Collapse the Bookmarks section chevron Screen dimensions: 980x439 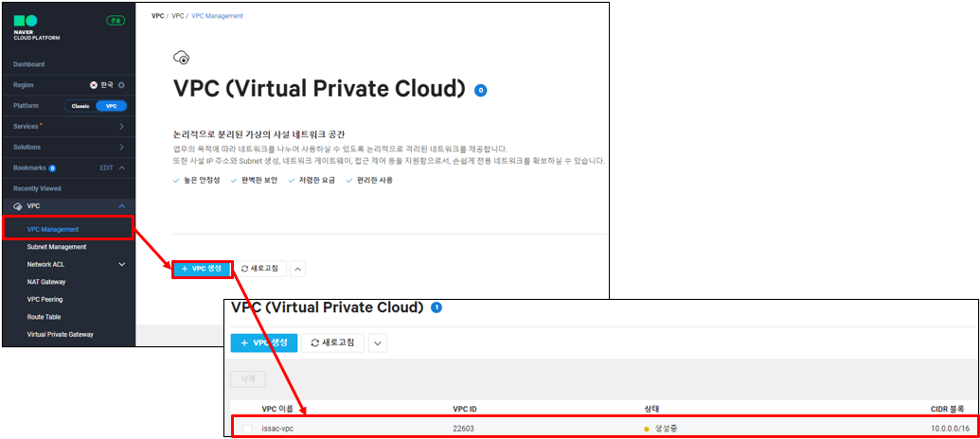122,168
